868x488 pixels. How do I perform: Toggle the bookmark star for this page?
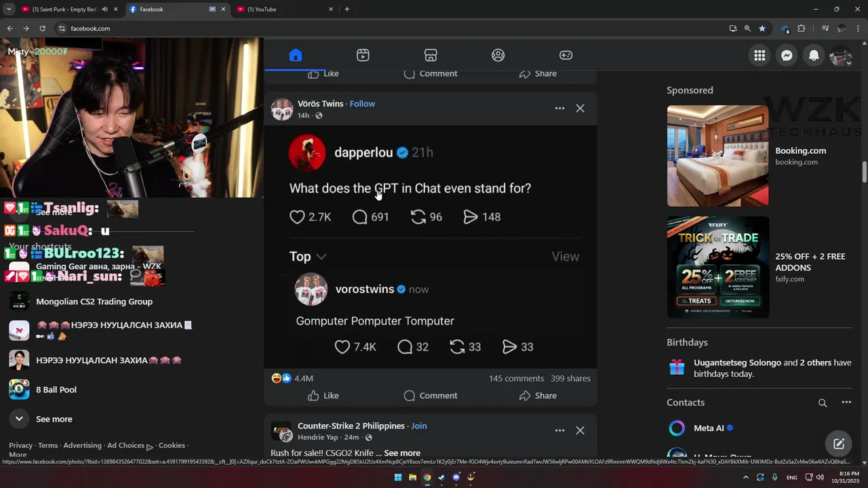pos(762,28)
